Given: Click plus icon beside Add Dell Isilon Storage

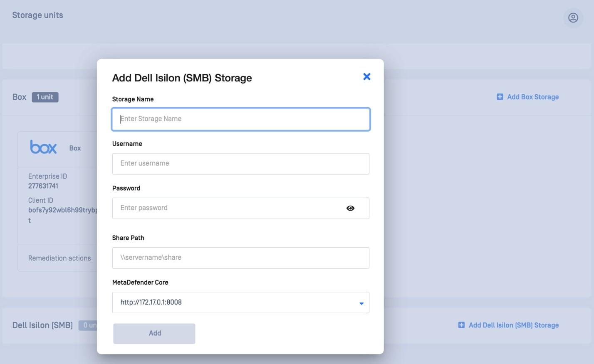Looking at the screenshot, I should (x=461, y=325).
